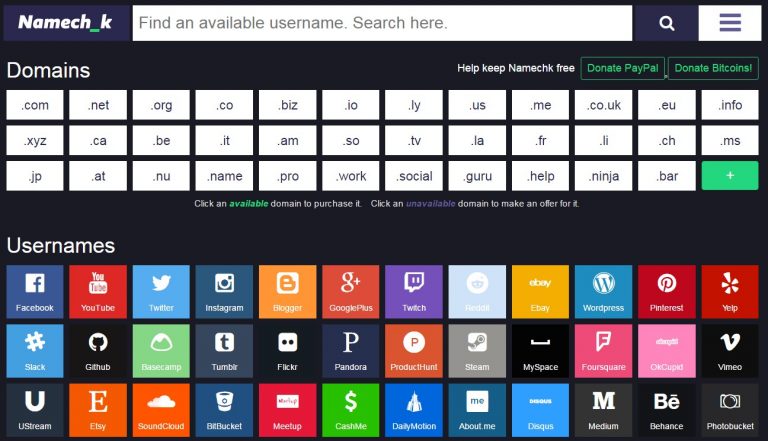Expand more domains with the green plus
This screenshot has height=441, width=768.
[x=730, y=175]
